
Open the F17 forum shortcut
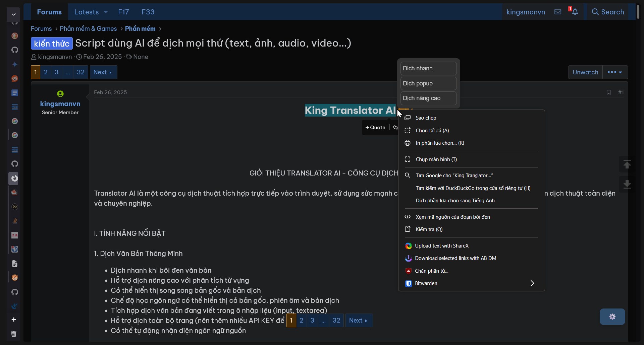click(x=123, y=12)
